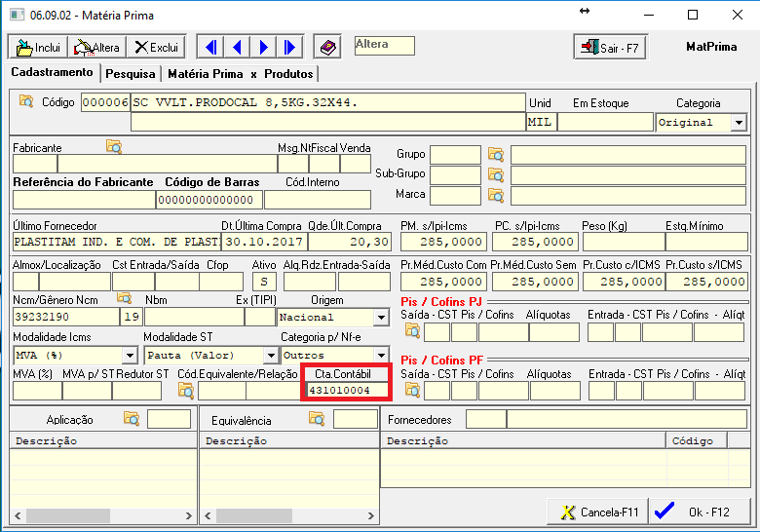The width and height of the screenshot is (760, 532).
Task: Click the book icon in the toolbar
Action: pos(328,47)
